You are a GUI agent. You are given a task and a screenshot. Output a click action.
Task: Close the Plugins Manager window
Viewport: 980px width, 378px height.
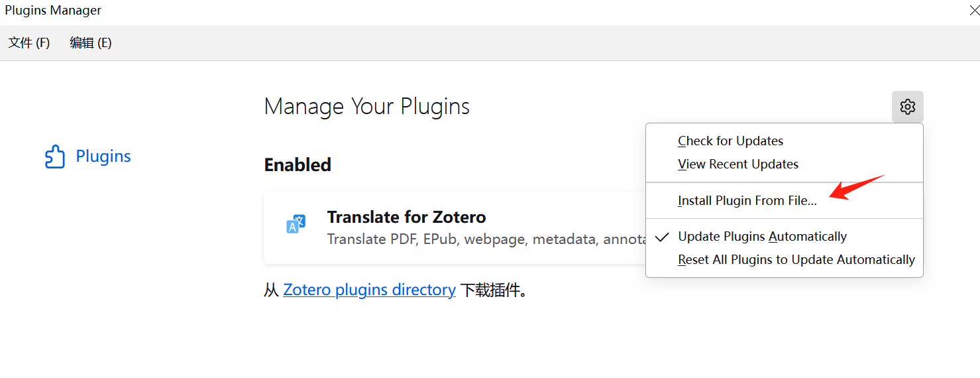point(973,10)
